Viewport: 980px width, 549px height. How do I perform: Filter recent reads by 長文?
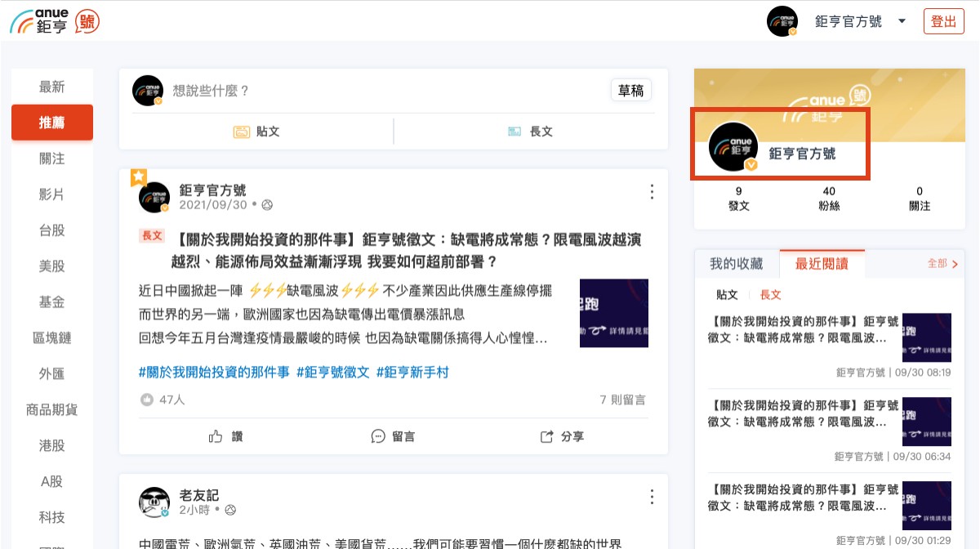tap(770, 295)
